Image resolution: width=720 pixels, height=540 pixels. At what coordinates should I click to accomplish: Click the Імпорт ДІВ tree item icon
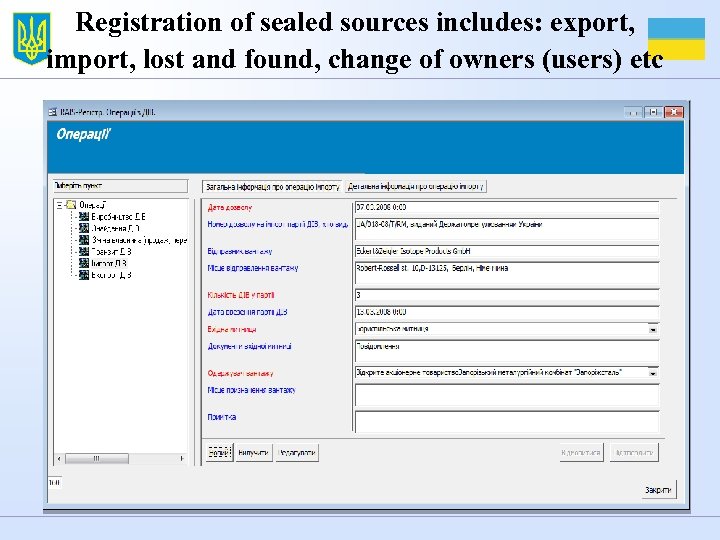pos(84,263)
